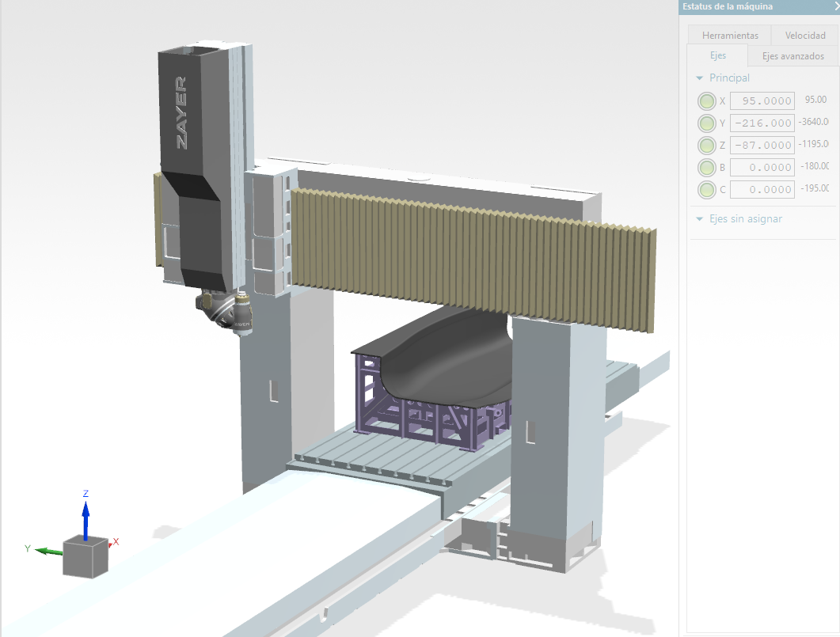Screen dimensions: 840x637
Task: Click the C axis round indicator
Action: click(x=707, y=190)
